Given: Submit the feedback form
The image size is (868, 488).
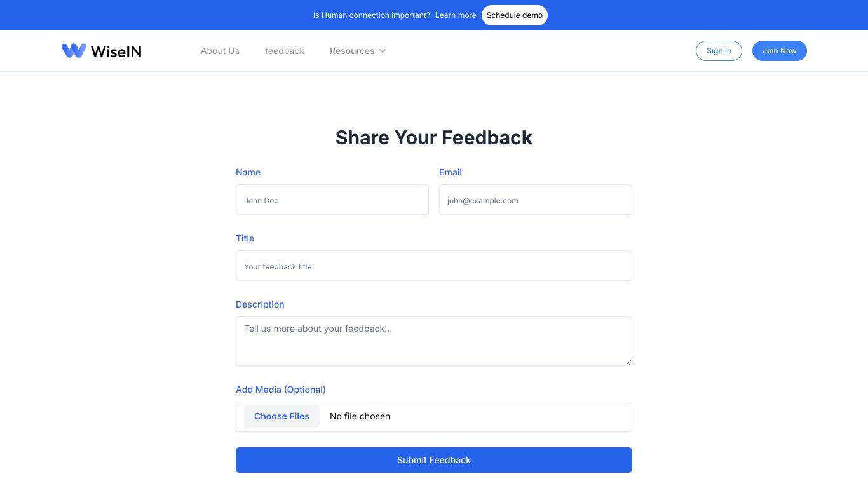Looking at the screenshot, I should [434, 460].
